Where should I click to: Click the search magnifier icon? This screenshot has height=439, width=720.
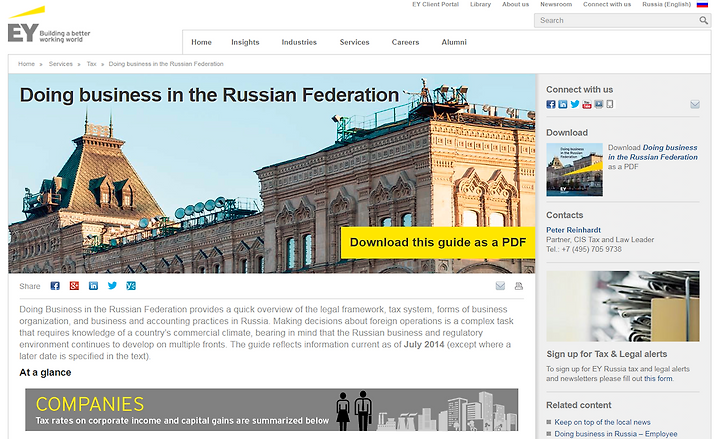click(703, 20)
